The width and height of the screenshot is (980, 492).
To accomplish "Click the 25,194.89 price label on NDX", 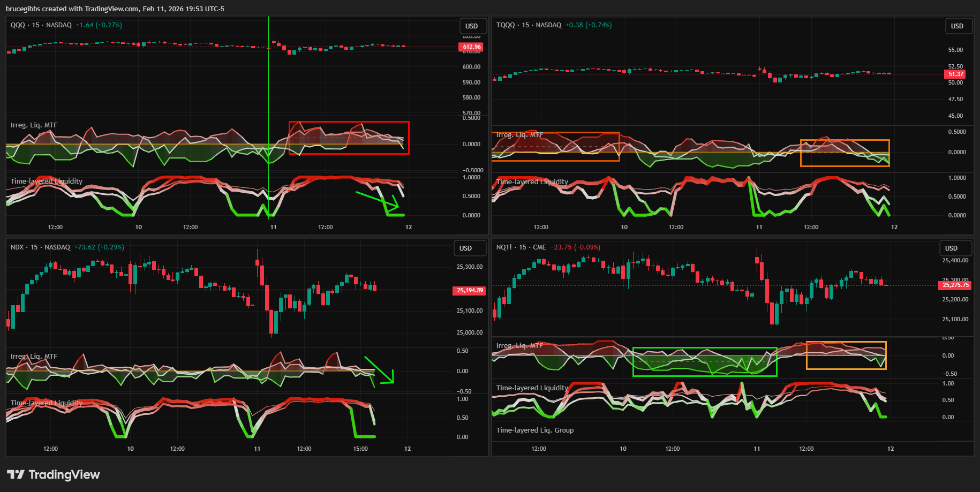I will [469, 291].
